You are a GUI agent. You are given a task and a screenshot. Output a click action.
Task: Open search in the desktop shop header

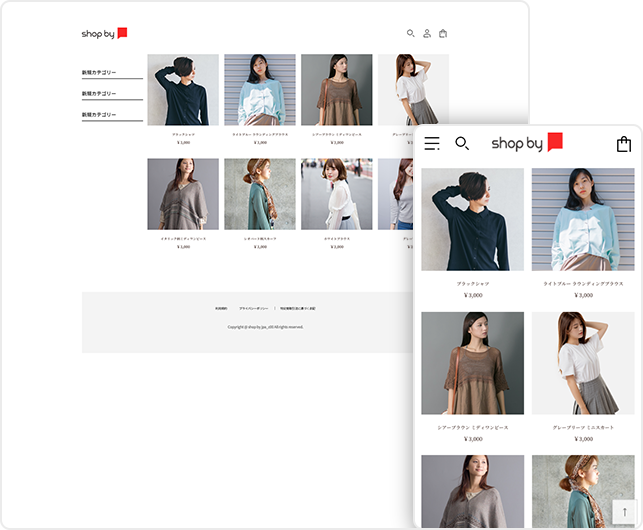pyautogui.click(x=410, y=33)
